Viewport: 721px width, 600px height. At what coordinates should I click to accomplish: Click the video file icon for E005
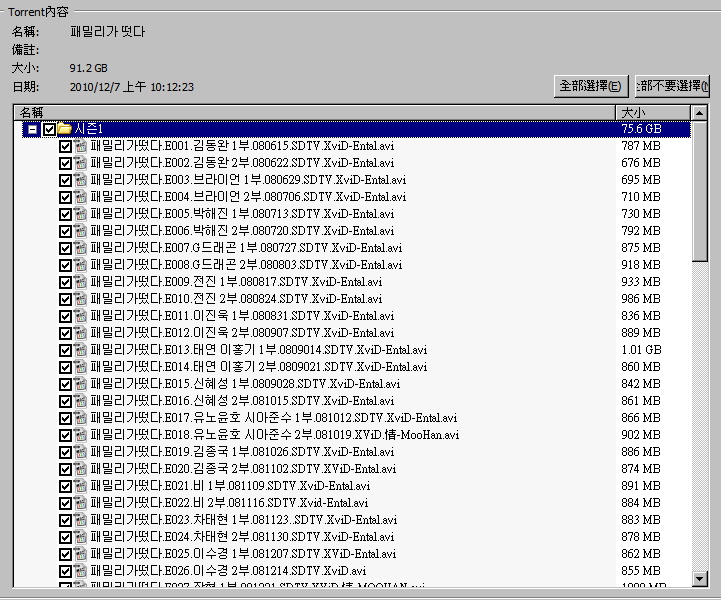point(80,214)
